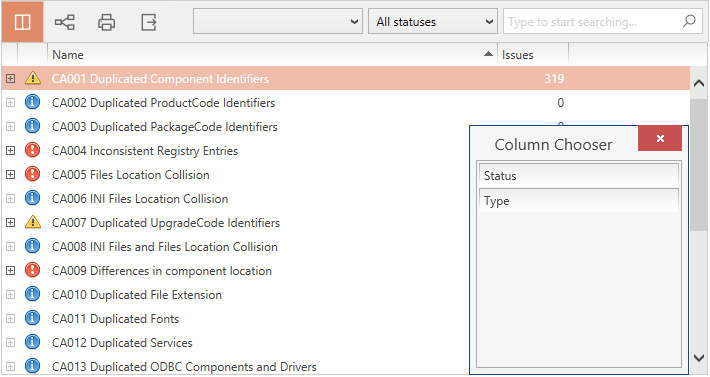
Task: Click the info icon for CA003
Action: point(33,126)
